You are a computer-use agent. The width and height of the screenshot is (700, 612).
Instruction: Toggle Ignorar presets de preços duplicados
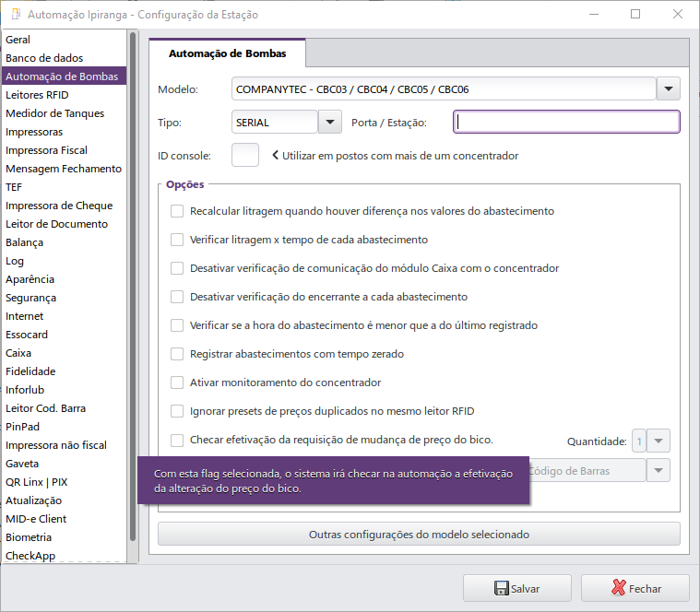coord(177,411)
